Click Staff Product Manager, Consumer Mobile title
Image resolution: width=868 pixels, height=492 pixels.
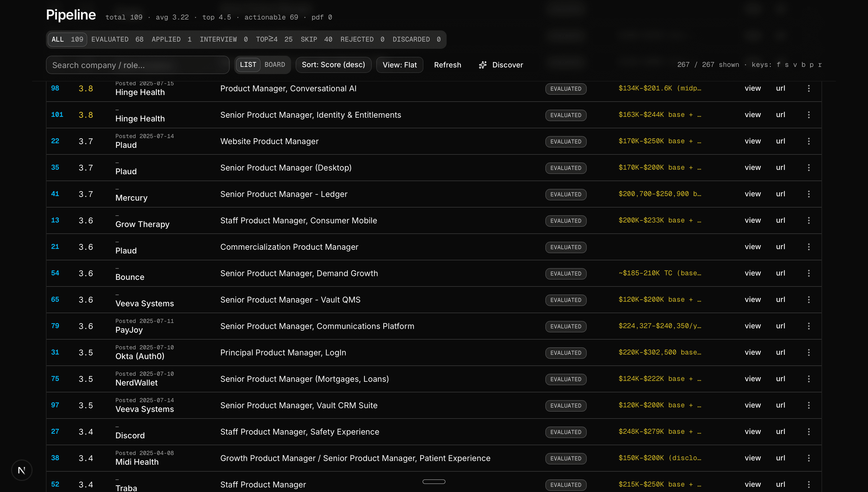point(298,220)
